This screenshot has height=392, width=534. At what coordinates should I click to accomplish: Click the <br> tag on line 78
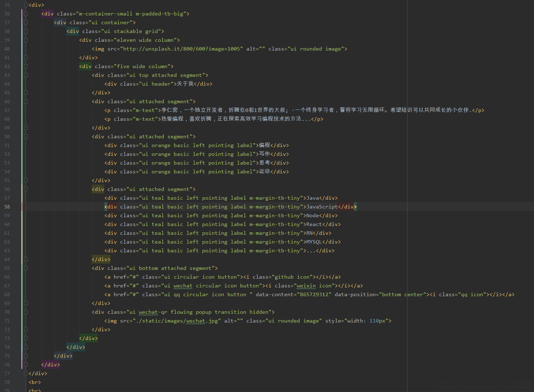click(35, 382)
